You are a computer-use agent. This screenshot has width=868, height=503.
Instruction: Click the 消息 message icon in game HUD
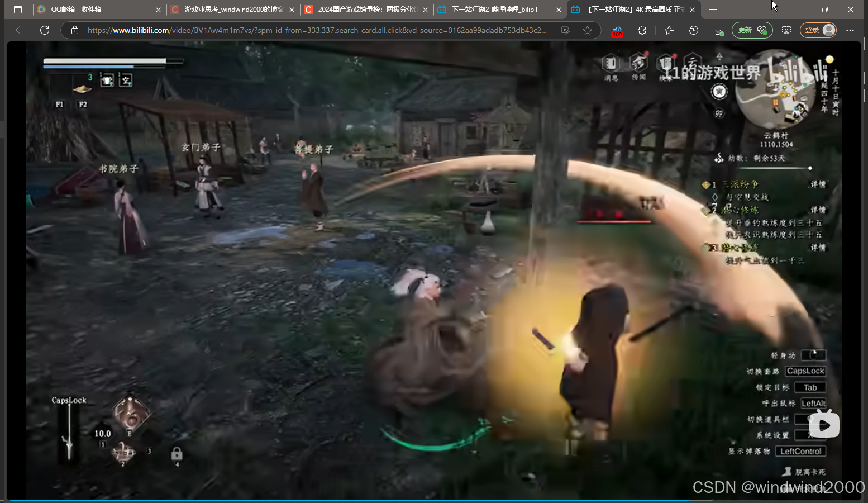click(x=611, y=67)
